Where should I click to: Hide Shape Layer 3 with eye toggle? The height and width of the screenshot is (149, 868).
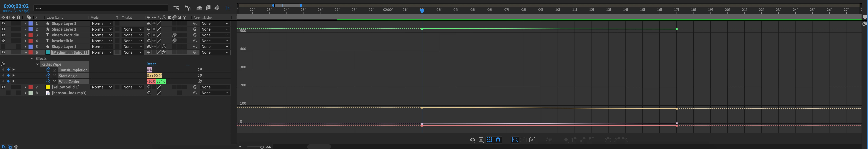(x=3, y=24)
